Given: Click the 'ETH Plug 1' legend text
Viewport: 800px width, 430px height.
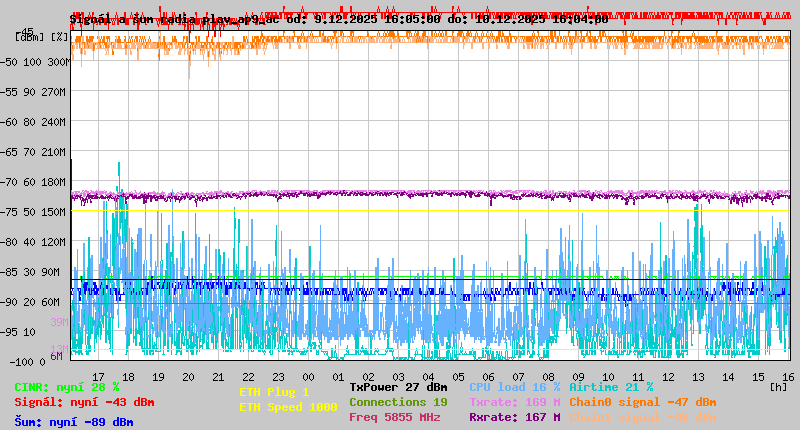Looking at the screenshot, I should tap(274, 392).
